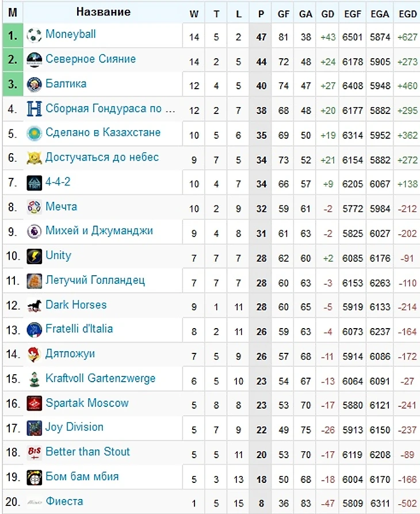The image size is (420, 514).
Task: Click the Moneyball team logo icon
Action: (x=35, y=36)
